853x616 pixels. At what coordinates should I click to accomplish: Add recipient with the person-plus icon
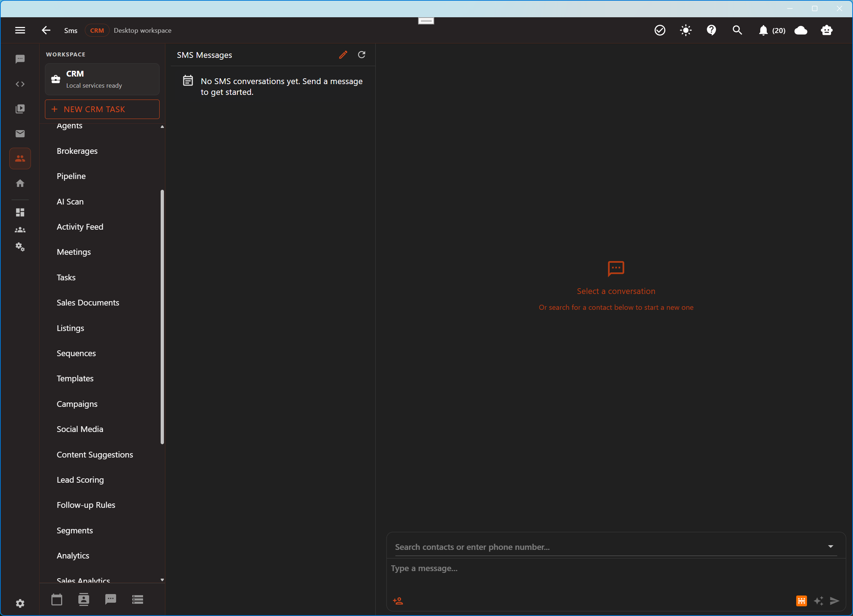pyautogui.click(x=398, y=601)
